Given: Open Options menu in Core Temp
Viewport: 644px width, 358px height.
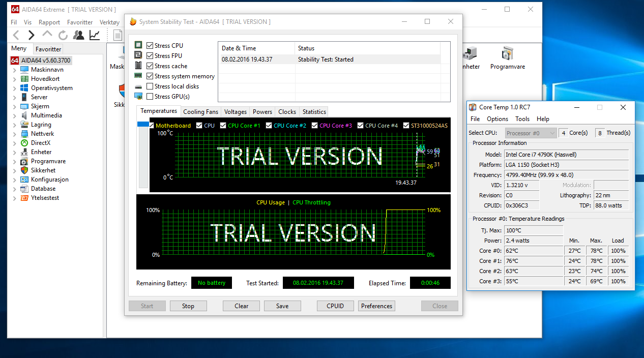Looking at the screenshot, I should (x=497, y=119).
